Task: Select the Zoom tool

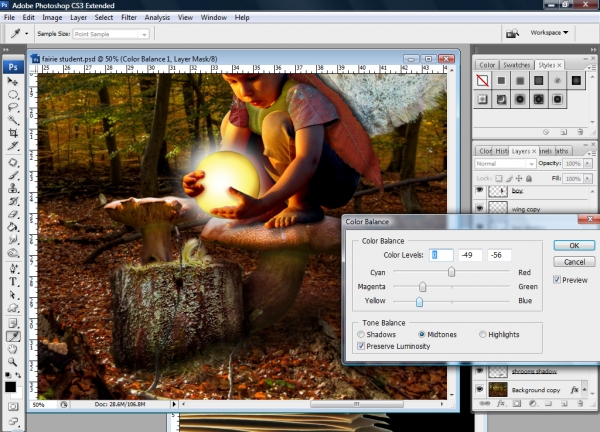Action: coord(13,362)
